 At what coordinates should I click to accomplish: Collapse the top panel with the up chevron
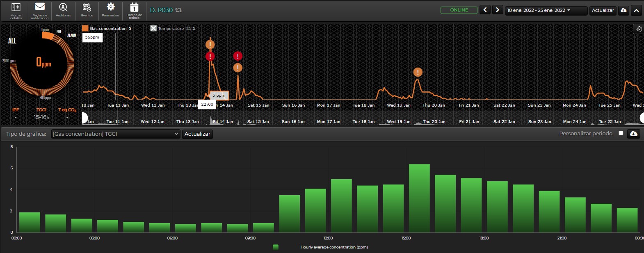click(636, 10)
